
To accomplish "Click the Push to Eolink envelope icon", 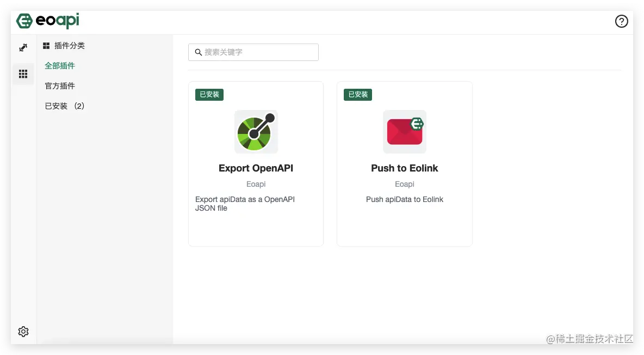I will [x=405, y=132].
